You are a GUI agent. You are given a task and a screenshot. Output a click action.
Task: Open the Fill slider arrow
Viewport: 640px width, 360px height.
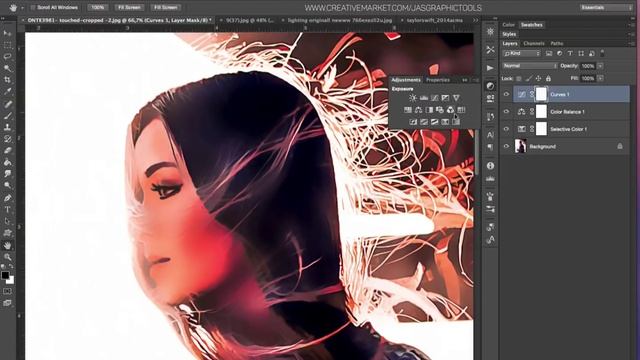(600, 78)
